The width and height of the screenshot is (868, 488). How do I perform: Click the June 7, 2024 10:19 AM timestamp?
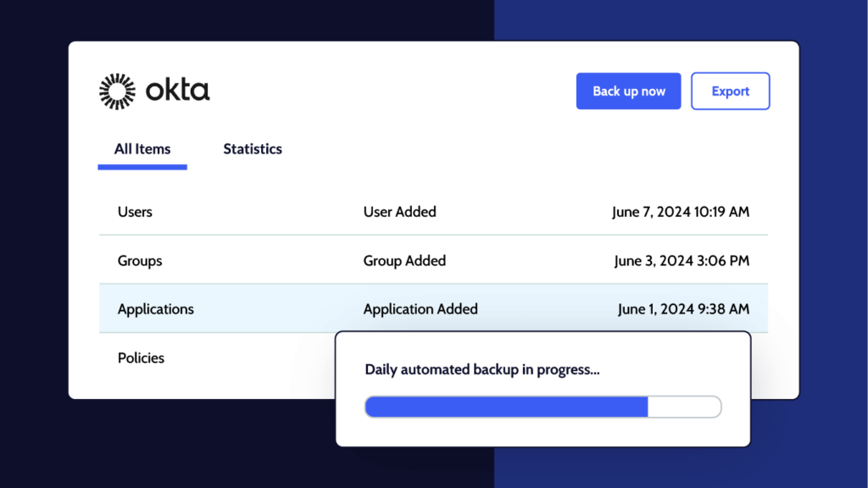coord(681,212)
